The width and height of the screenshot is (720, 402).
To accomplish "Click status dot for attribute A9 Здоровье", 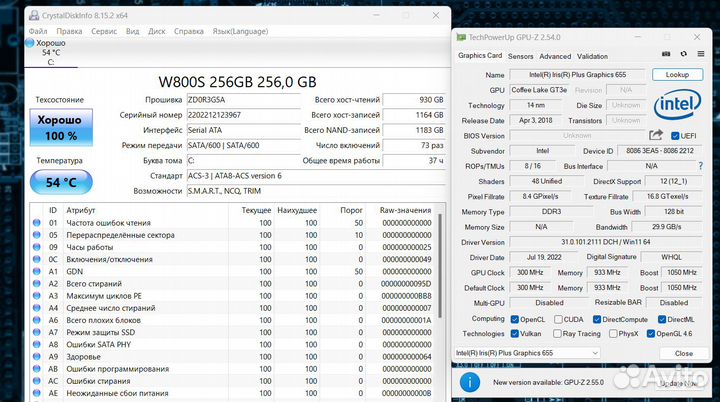I will pos(37,357).
